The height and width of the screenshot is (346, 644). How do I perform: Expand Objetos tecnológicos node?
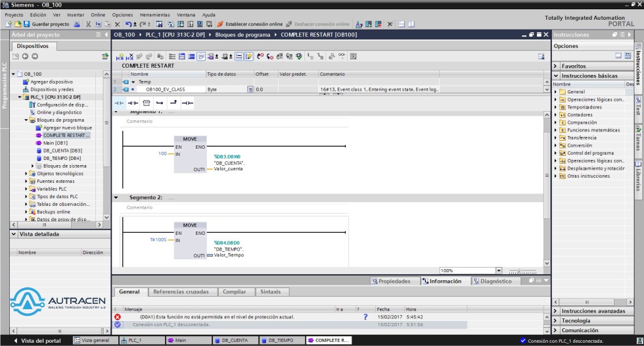click(26, 174)
